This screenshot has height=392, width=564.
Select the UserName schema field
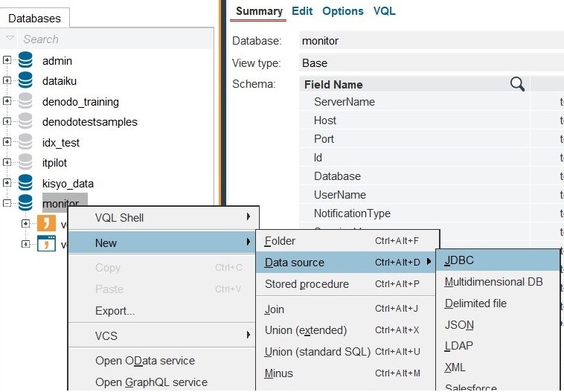coord(414,195)
